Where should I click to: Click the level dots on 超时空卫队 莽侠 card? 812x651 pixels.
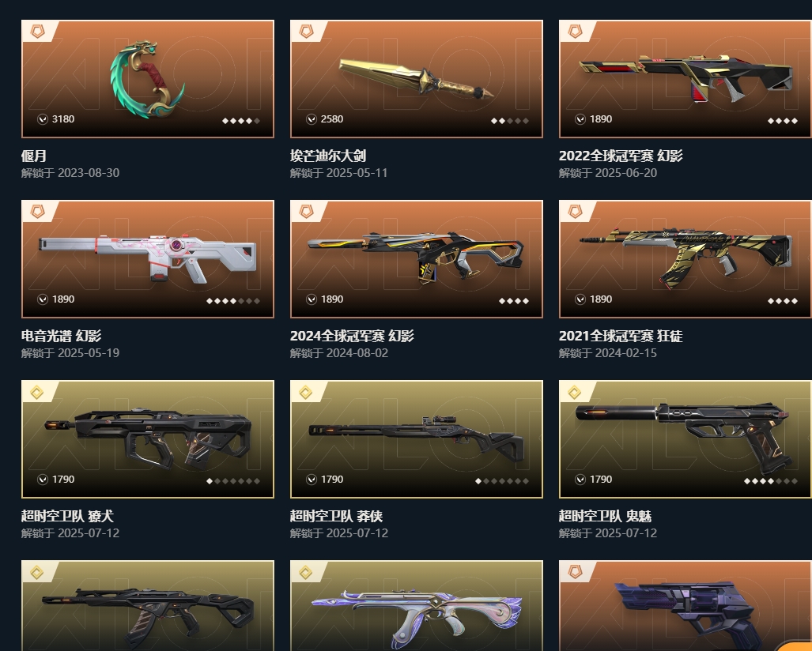(x=502, y=481)
